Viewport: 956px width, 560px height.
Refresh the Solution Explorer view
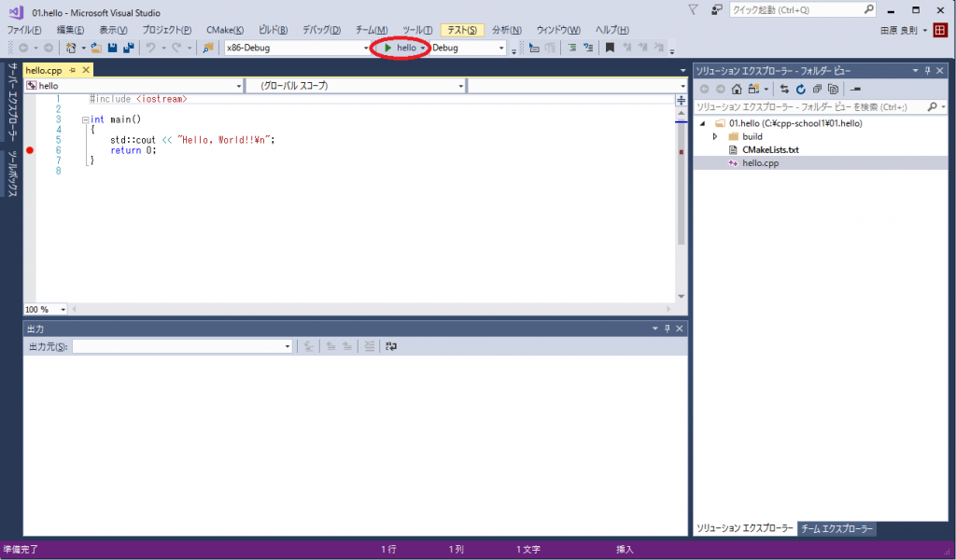(801, 89)
